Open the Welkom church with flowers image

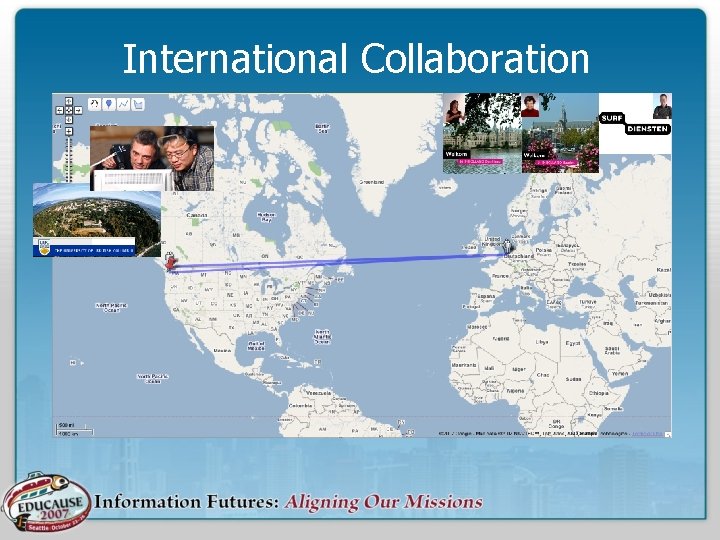click(x=560, y=133)
